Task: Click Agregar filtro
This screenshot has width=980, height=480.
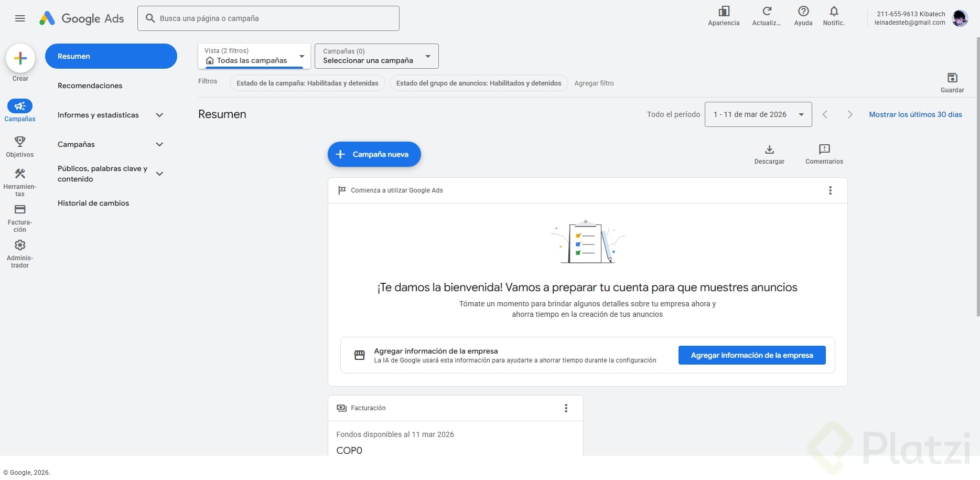Action: (x=594, y=83)
